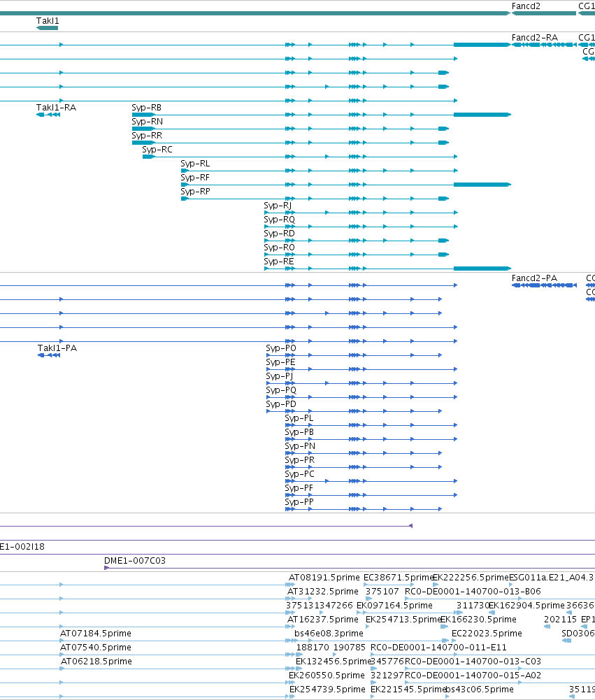Click the EC38671.5prime EST label
595x700 pixels.
pos(399,578)
